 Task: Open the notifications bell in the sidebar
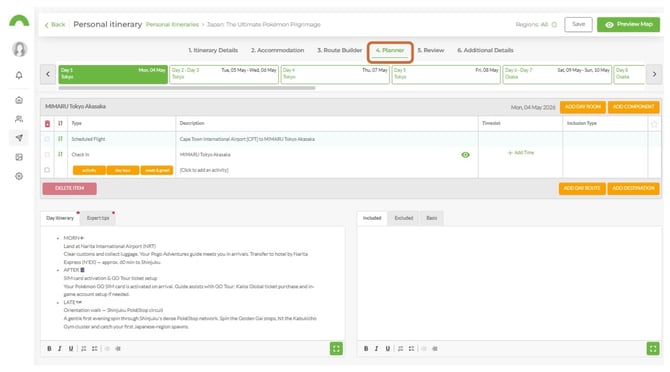pos(19,75)
